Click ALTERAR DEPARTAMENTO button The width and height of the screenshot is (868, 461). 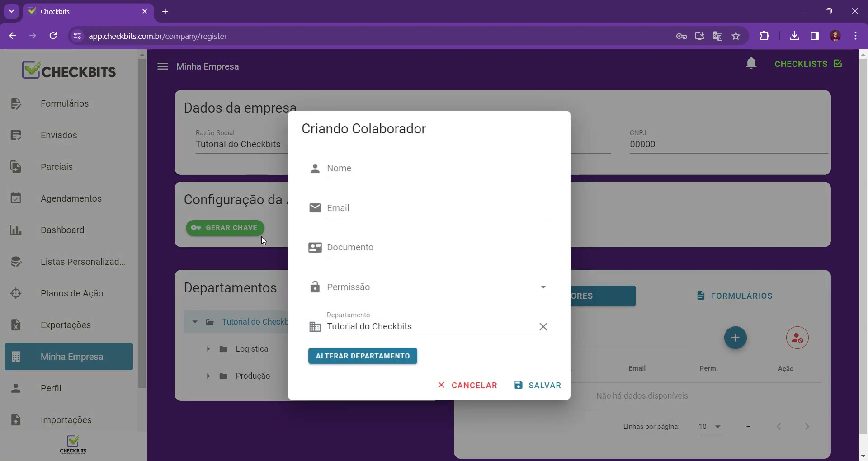coord(363,356)
